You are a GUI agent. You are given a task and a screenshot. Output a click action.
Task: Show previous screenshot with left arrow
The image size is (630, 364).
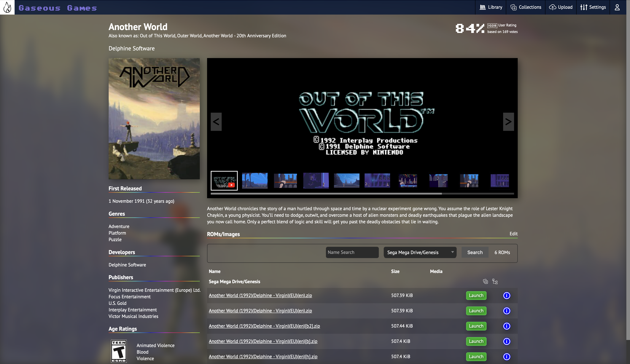pos(216,122)
